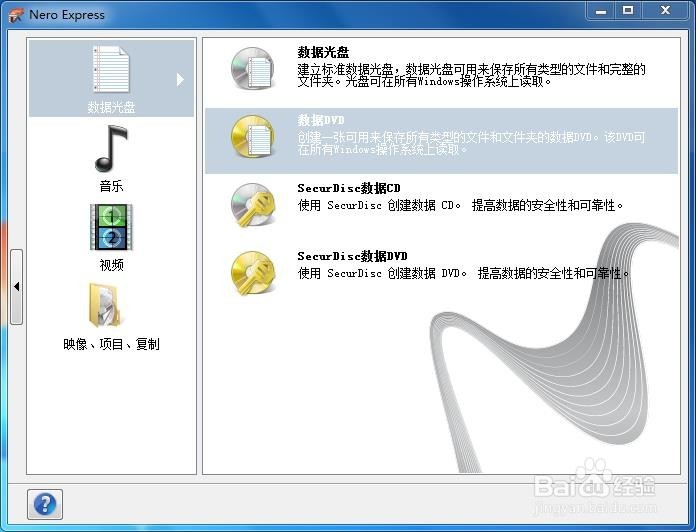
Task: Open the 视频 film strip category
Action: pos(111,227)
